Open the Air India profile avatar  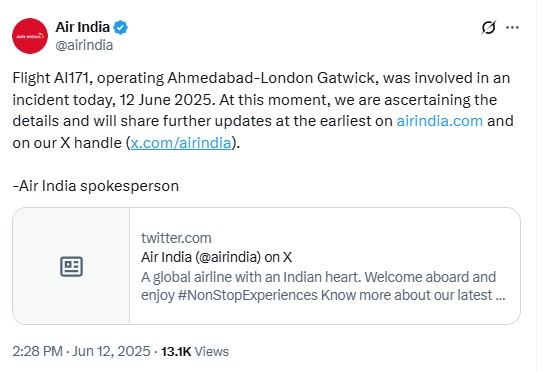click(x=30, y=36)
